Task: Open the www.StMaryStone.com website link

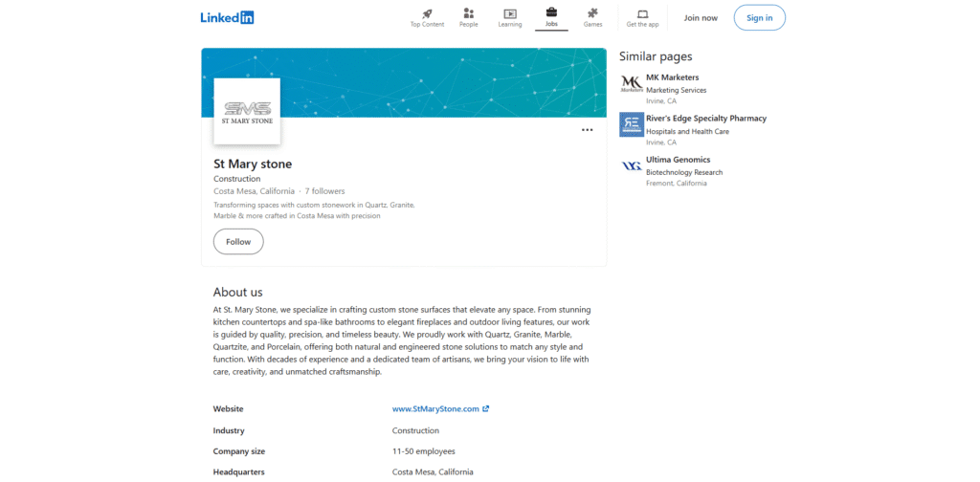Action: (435, 408)
